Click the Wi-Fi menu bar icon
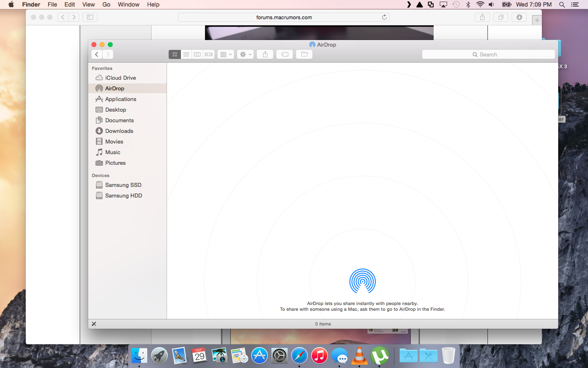The width and height of the screenshot is (588, 368). click(x=480, y=4)
